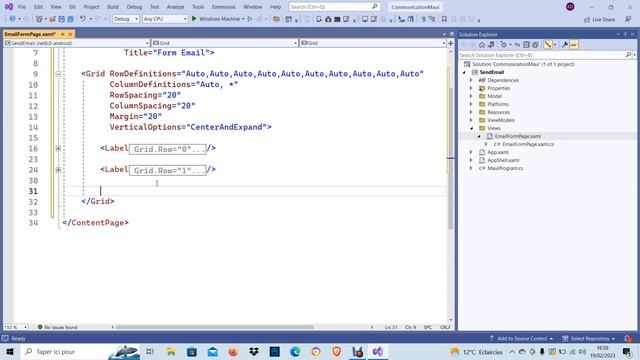Click Start Without Debugging play outline icon
Viewport: 640px width, 360px height.
coord(250,19)
